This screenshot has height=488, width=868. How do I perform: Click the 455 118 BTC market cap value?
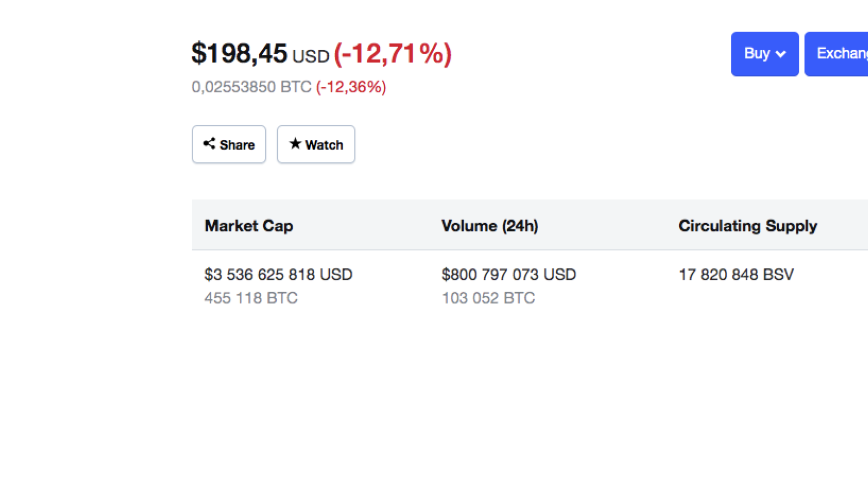251,298
